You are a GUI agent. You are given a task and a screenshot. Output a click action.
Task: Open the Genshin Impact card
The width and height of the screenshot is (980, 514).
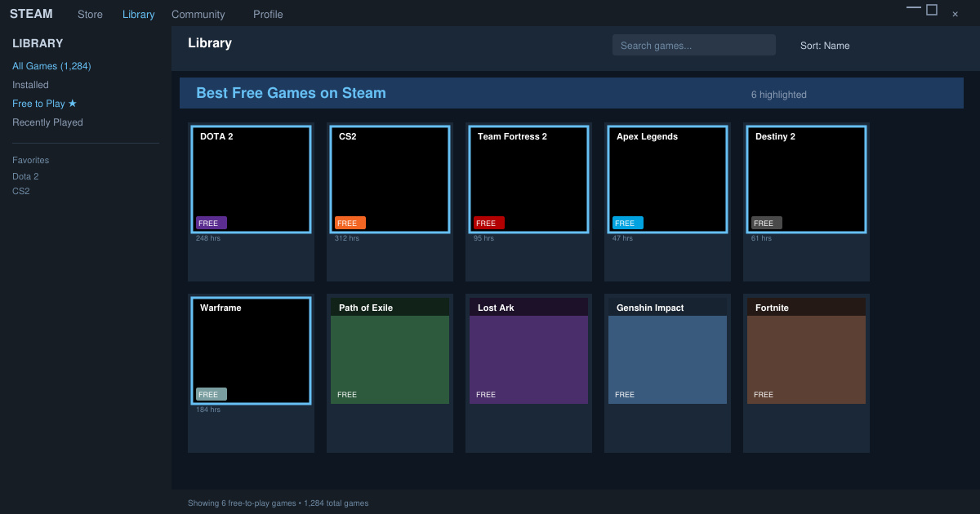[667, 374]
